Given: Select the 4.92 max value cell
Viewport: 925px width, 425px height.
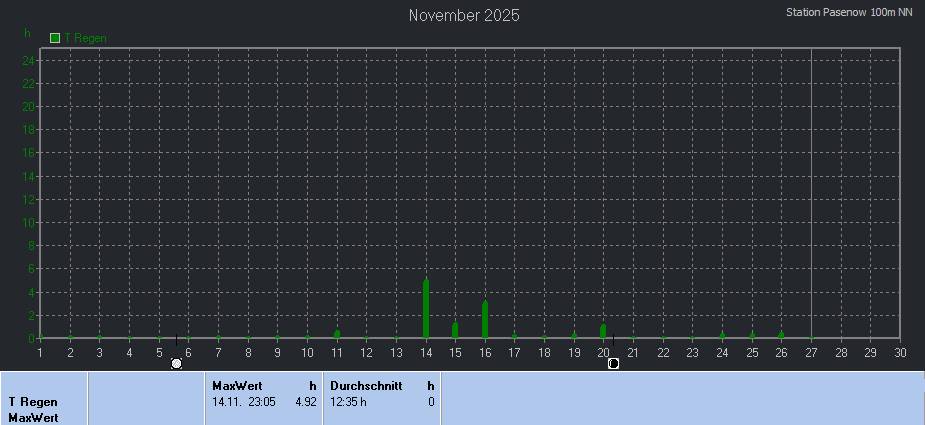Looking at the screenshot, I should click(x=305, y=402).
